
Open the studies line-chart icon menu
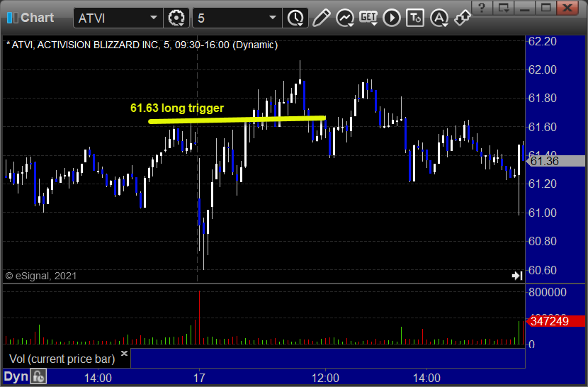click(x=344, y=18)
